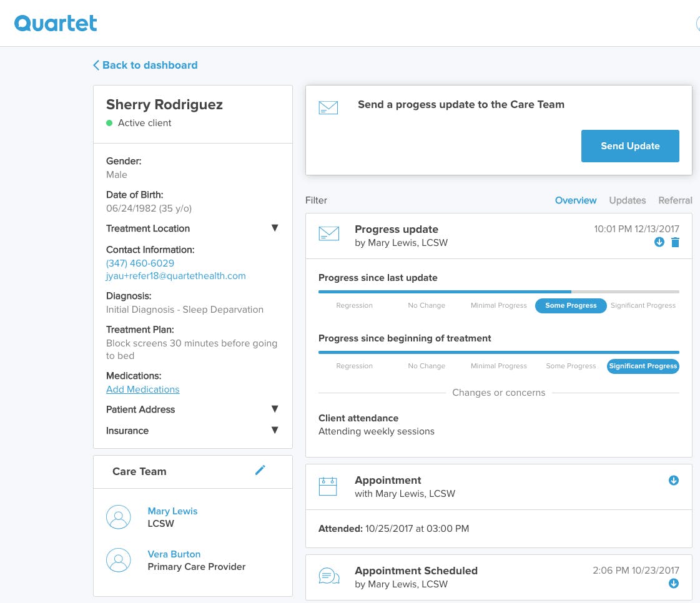This screenshot has height=603, width=700.
Task: Delete the Progress update with trash icon
Action: pyautogui.click(x=675, y=243)
